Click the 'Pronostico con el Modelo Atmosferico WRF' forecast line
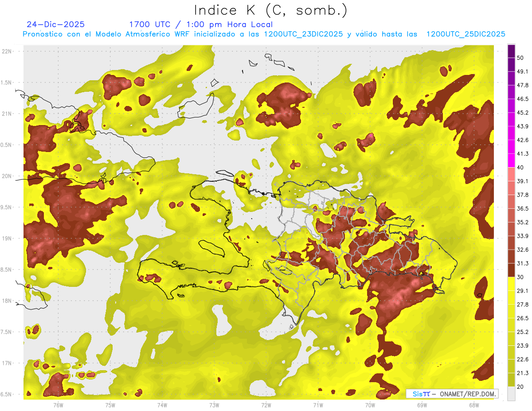Viewport: 532px width, 411px height. pyautogui.click(x=264, y=34)
